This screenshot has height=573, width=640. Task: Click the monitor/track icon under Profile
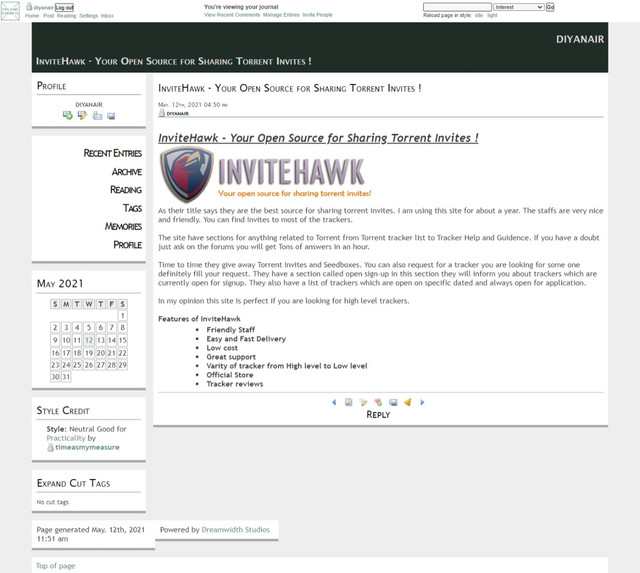(111, 116)
